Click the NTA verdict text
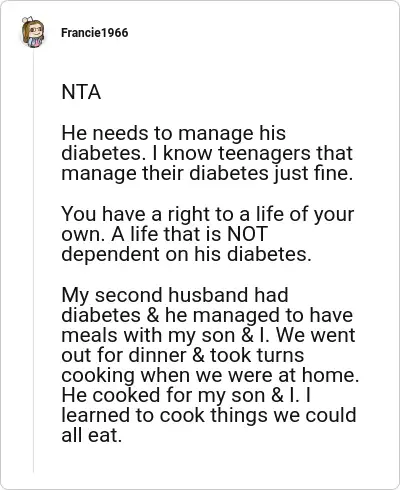Viewport: 400px width, 490px height. click(81, 92)
